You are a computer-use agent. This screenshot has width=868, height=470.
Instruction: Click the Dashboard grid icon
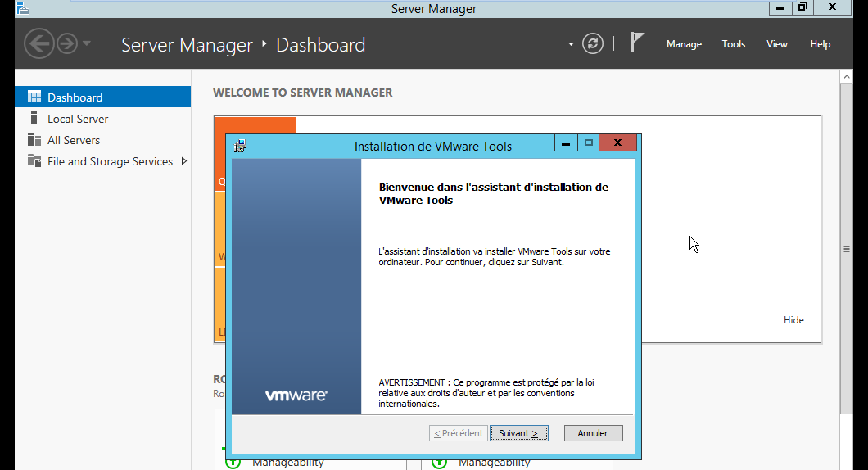coord(34,97)
